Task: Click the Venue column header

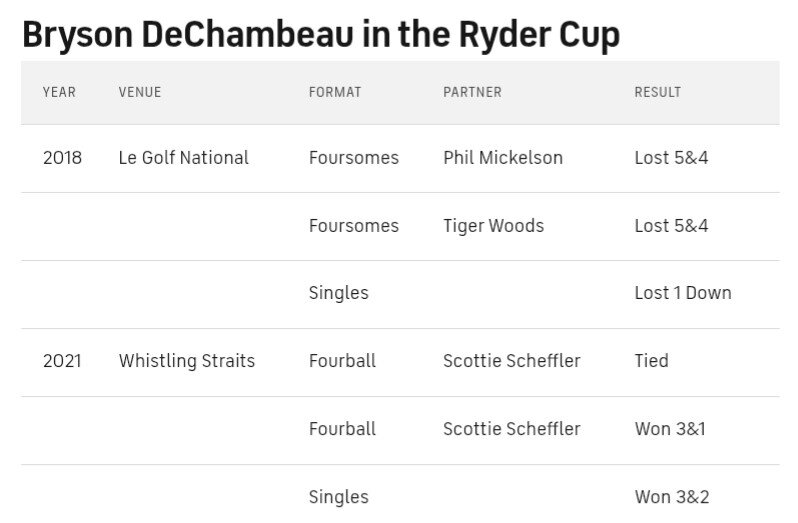Action: click(x=140, y=92)
